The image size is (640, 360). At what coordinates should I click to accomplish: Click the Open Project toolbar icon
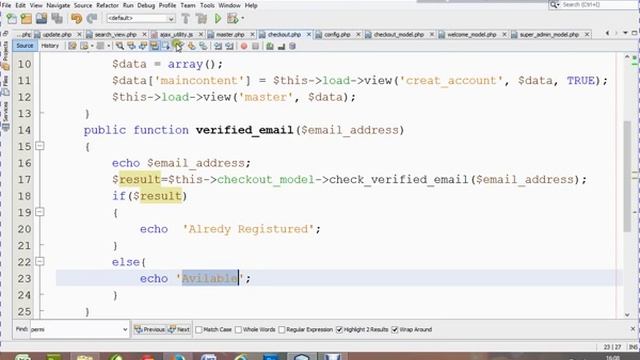(x=41, y=18)
